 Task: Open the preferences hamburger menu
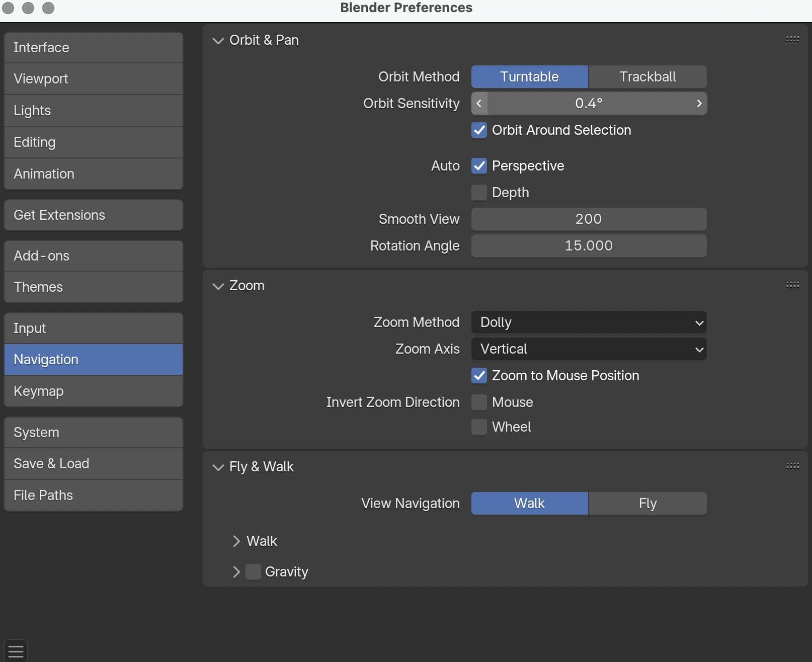[x=16, y=651]
